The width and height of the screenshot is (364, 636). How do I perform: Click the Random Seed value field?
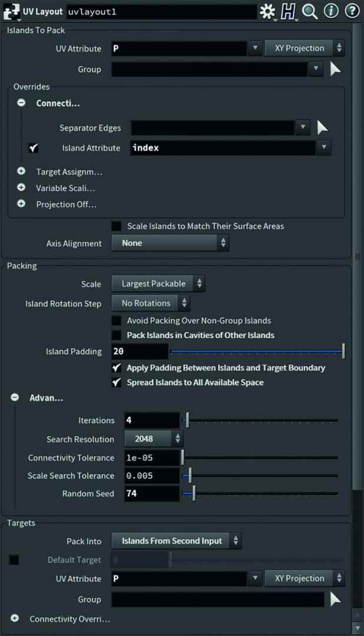[x=150, y=494]
